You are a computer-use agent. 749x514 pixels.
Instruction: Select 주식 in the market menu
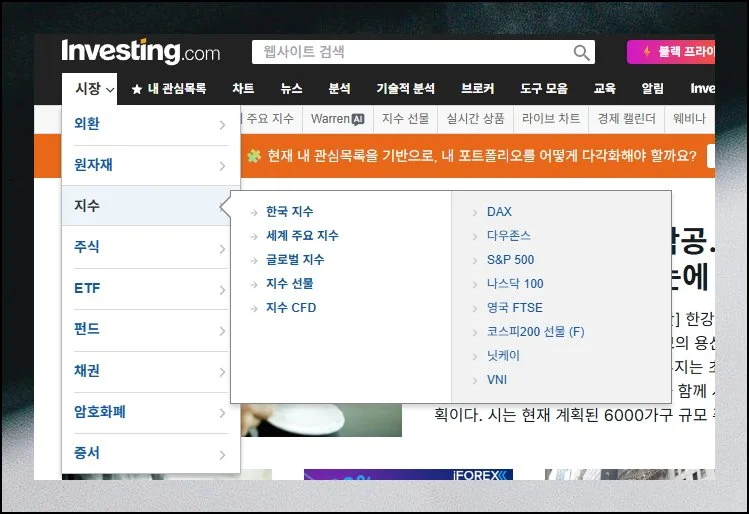tap(88, 247)
